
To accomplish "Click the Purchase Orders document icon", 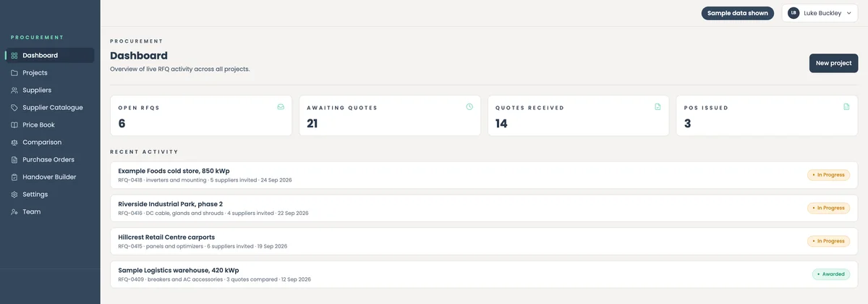I will (14, 160).
